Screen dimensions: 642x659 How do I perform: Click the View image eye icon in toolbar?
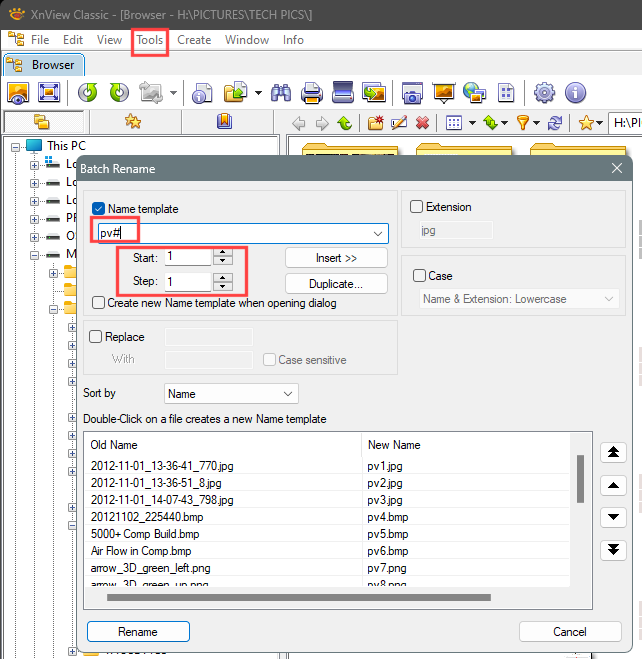(18, 92)
